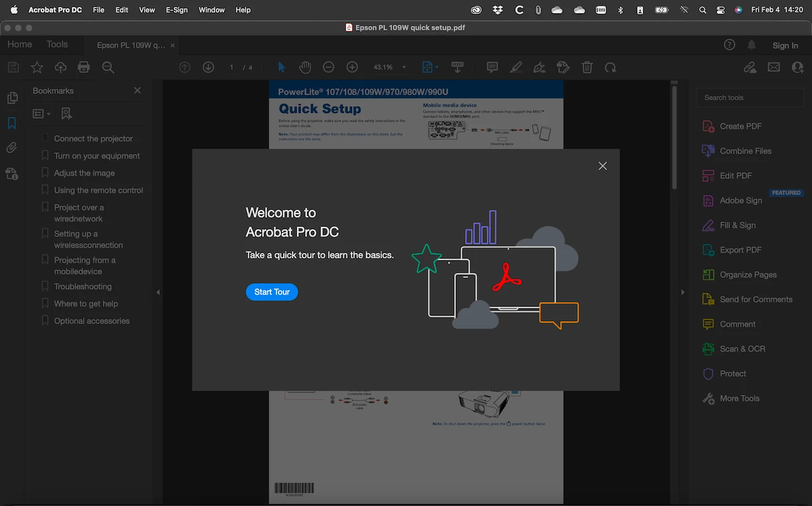Add new bookmark icon in panel
This screenshot has width=812, height=506.
pyautogui.click(x=67, y=114)
